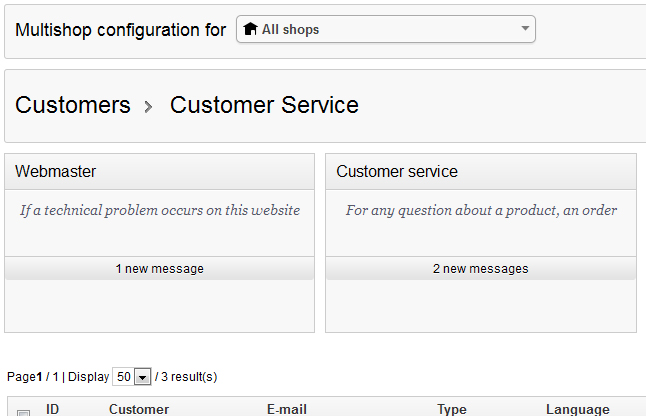This screenshot has height=416, width=646.
Task: Click Customer Service breadcrumb title
Action: point(264,105)
